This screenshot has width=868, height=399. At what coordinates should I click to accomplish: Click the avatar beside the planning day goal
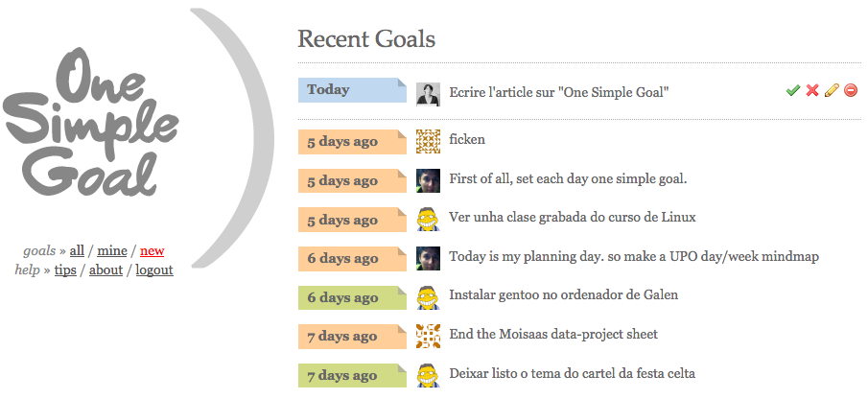[x=428, y=258]
